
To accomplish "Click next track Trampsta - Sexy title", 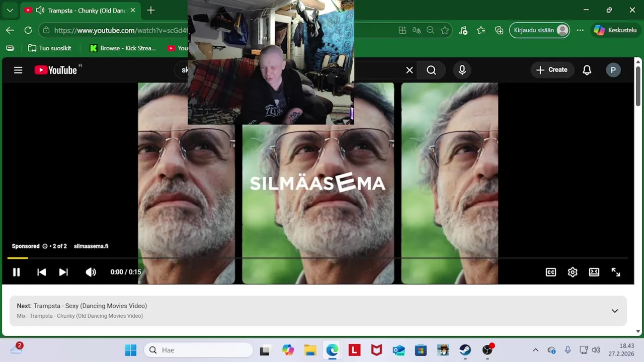I will point(90,306).
